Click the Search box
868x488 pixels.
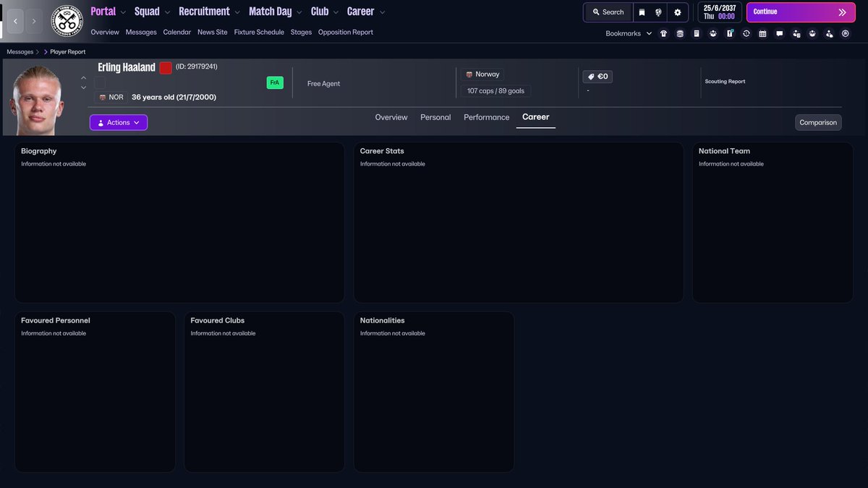pyautogui.click(x=608, y=12)
